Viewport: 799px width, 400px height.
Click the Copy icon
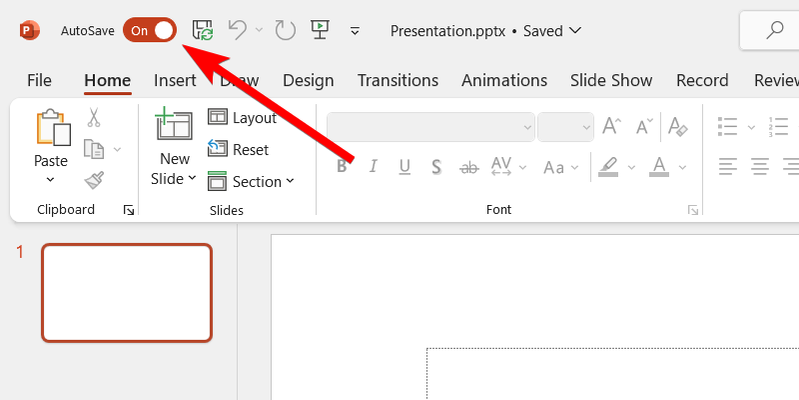94,149
